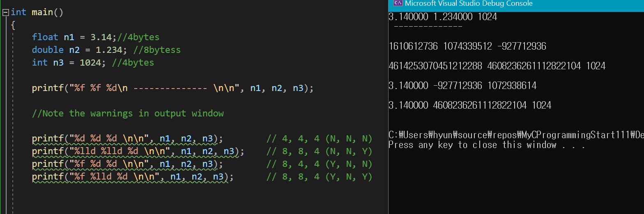Collapse the main() function outline toggle
The height and width of the screenshot is (214, 644).
point(5,12)
